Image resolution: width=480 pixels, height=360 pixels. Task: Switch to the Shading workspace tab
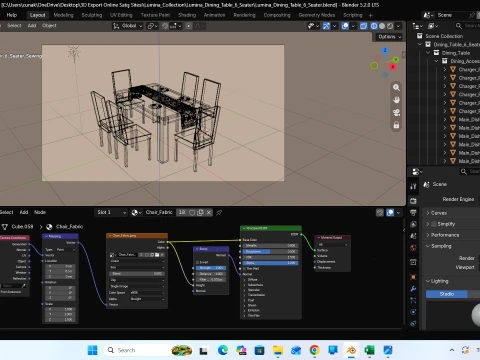[x=187, y=15]
